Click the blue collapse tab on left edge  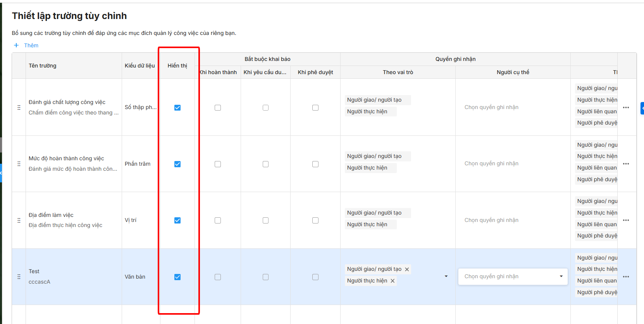coord(1,173)
